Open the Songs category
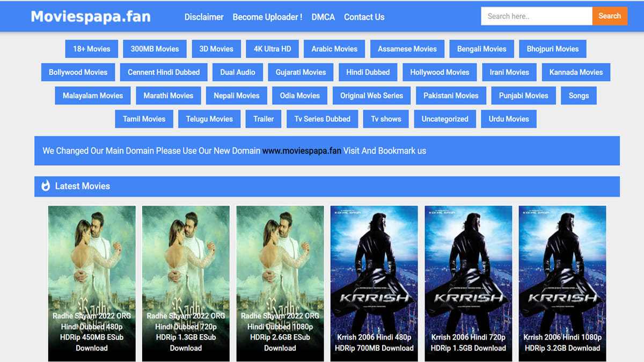The height and width of the screenshot is (362, 644). pyautogui.click(x=579, y=96)
